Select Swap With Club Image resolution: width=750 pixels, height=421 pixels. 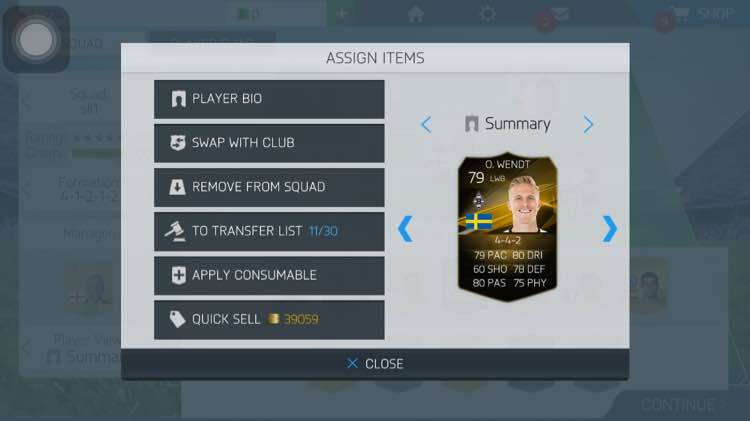269,143
